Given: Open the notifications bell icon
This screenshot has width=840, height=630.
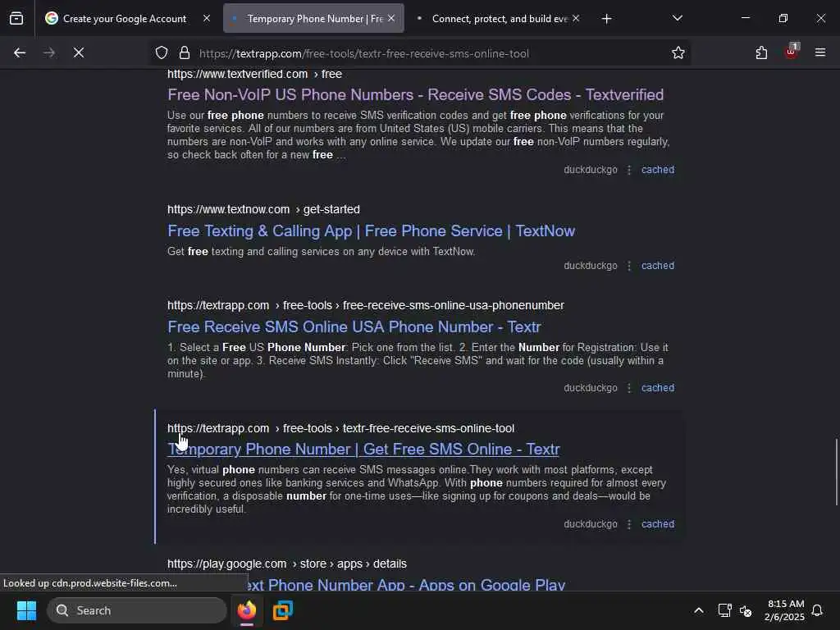Looking at the screenshot, I should 817,610.
